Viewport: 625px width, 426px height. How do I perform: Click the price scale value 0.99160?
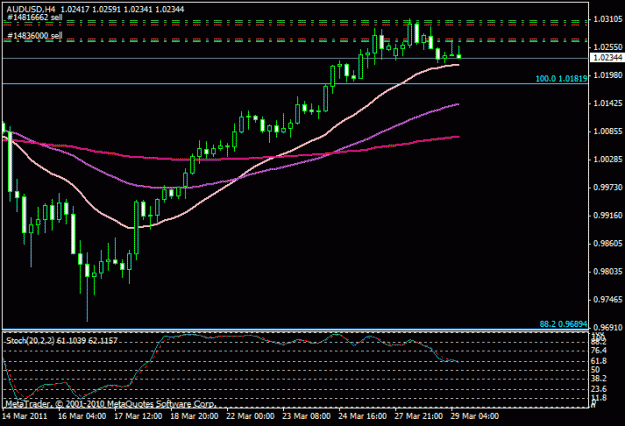coord(608,215)
